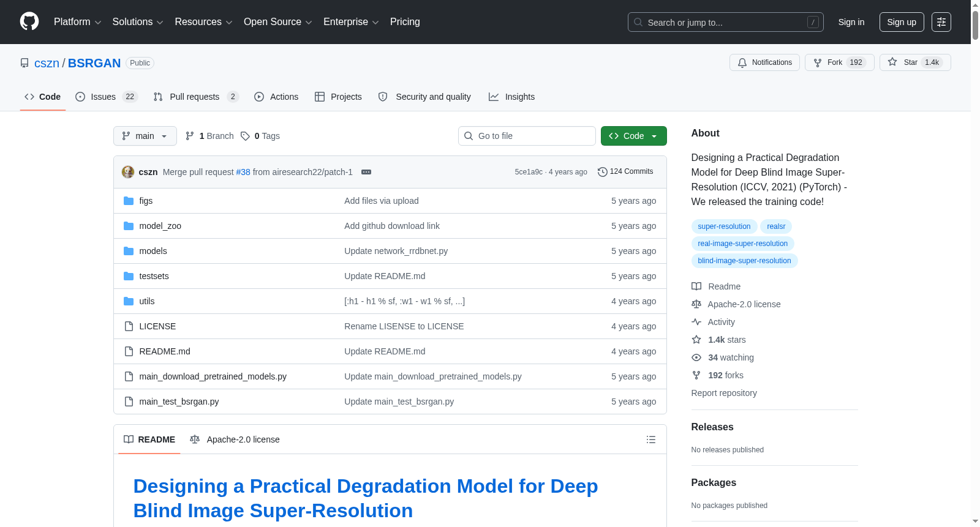Go to the GitHub homepage logo
980x527 pixels.
click(x=29, y=21)
